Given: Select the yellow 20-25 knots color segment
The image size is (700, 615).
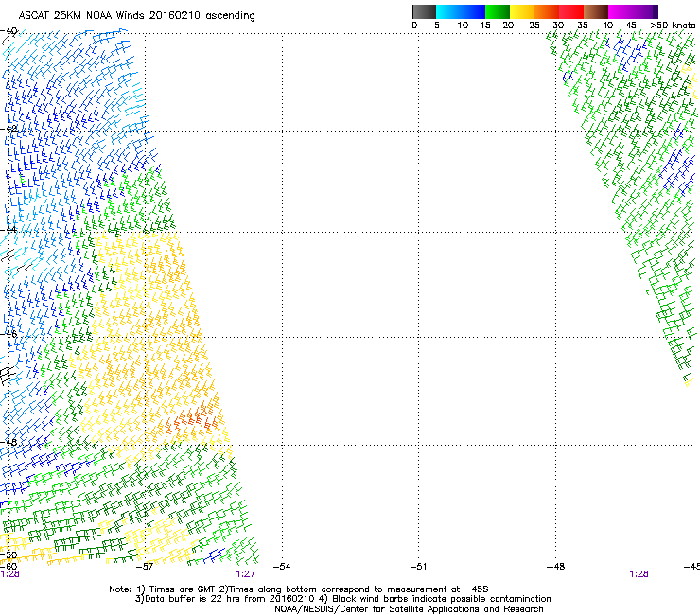Looking at the screenshot, I should pyautogui.click(x=522, y=11).
